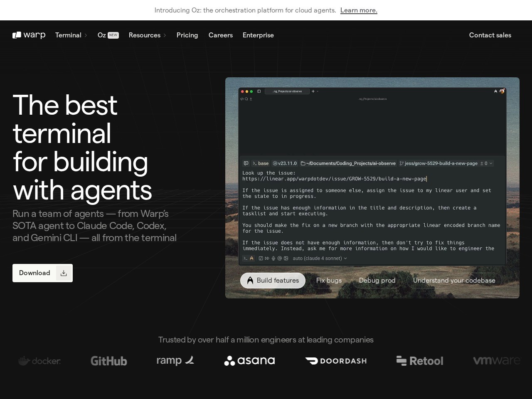This screenshot has height=399, width=532.
Task: Click the fast-forward icon in terminal input bar
Action: point(267,259)
